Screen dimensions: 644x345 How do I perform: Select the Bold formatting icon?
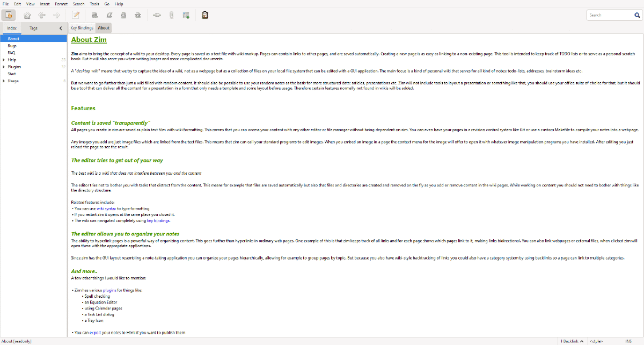[x=94, y=15]
